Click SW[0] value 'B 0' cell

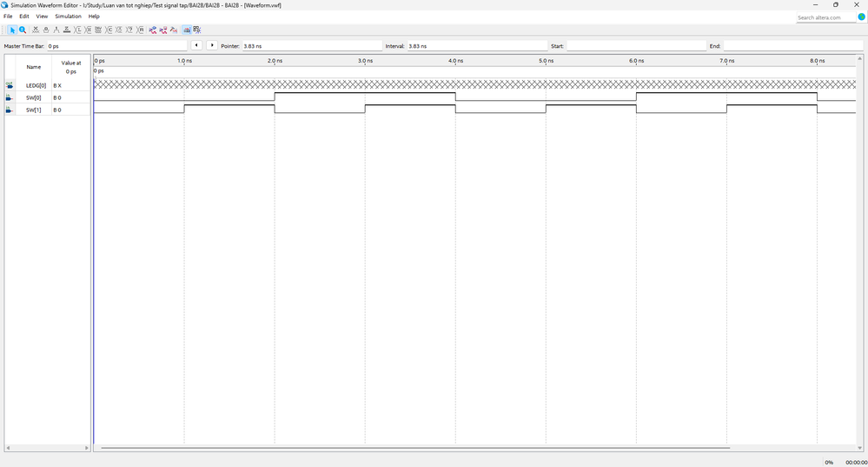[71, 97]
